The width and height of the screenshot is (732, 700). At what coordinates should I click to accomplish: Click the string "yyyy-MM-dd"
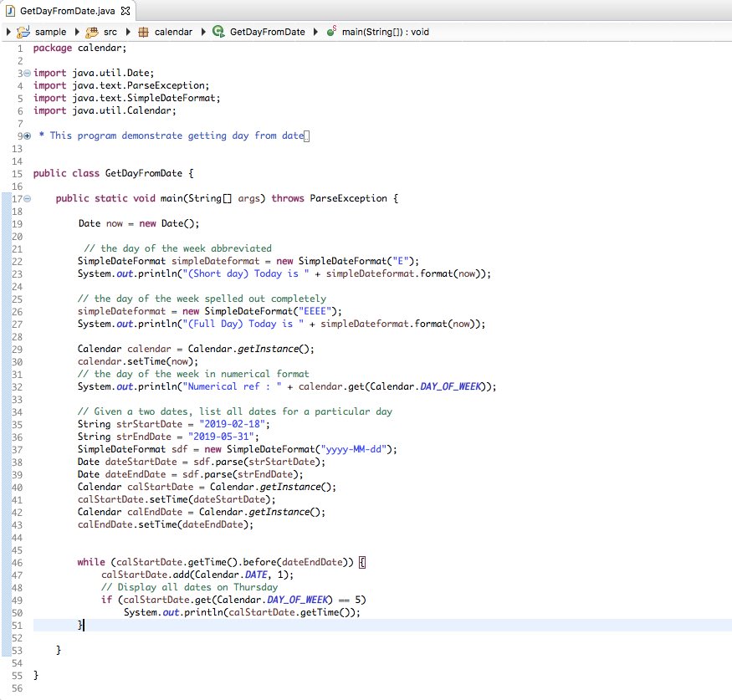[354, 449]
